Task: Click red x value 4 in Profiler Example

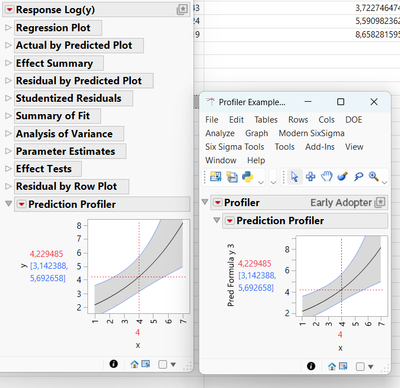Action: (x=340, y=334)
